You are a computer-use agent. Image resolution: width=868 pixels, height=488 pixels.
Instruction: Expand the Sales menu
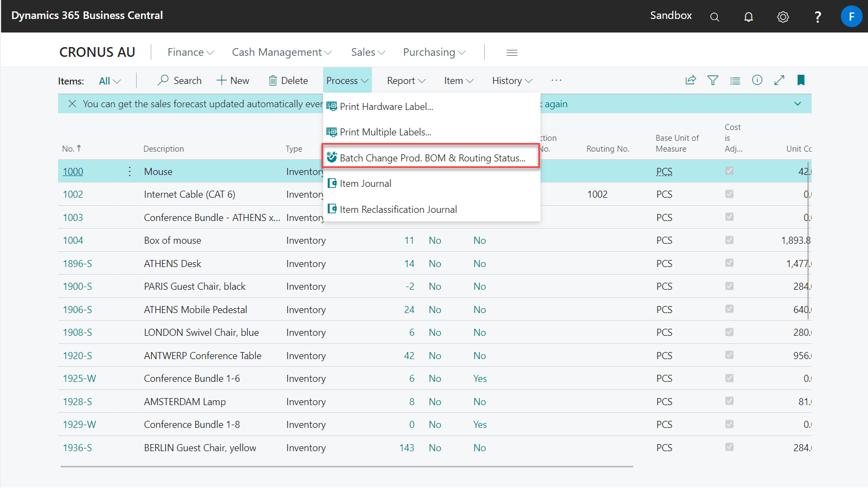368,52
